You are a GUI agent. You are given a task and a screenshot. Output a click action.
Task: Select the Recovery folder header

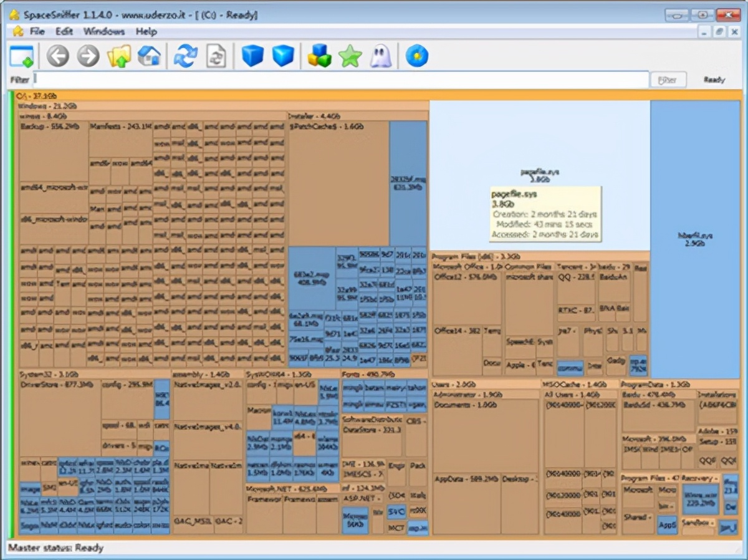click(701, 478)
